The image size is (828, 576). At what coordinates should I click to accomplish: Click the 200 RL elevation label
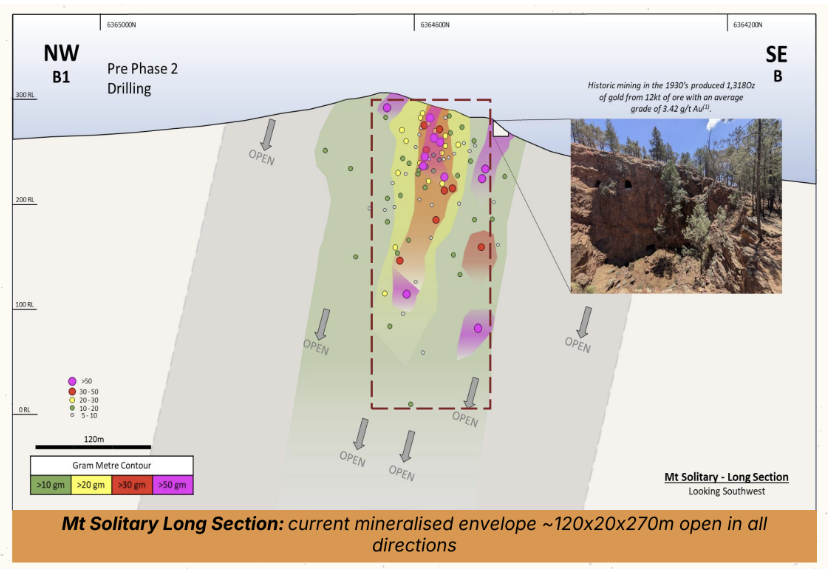pos(25,200)
